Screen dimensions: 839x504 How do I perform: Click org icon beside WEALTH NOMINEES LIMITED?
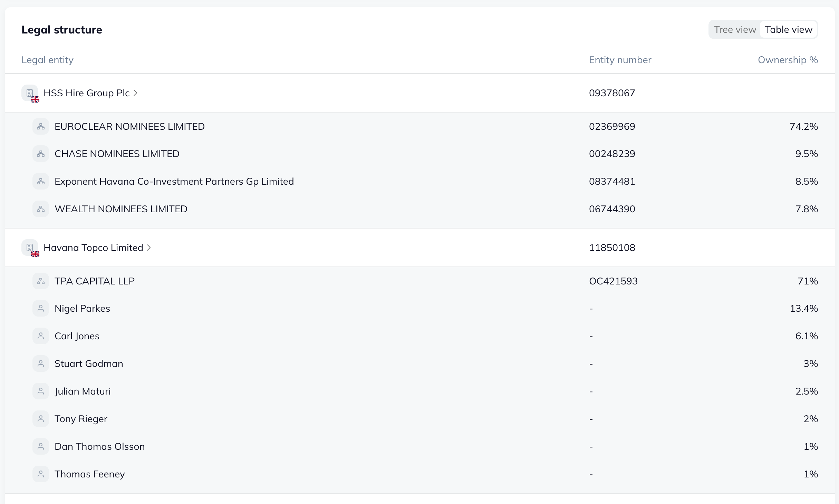pos(41,209)
